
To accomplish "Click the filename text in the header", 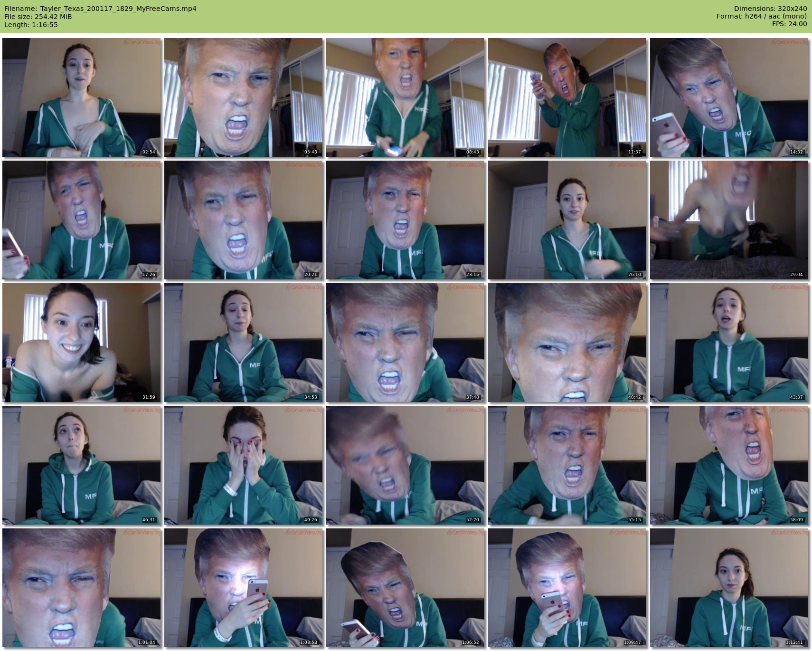I will click(x=100, y=9).
